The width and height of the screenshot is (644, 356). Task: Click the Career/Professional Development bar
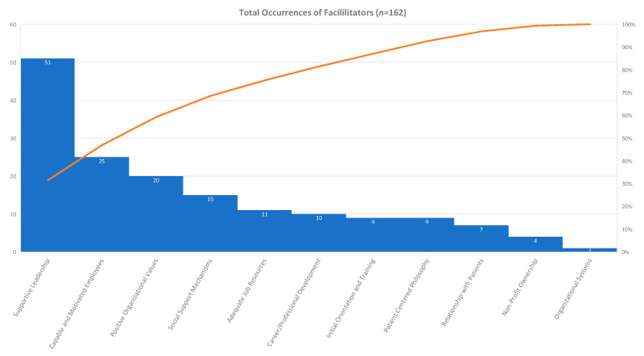(319, 235)
